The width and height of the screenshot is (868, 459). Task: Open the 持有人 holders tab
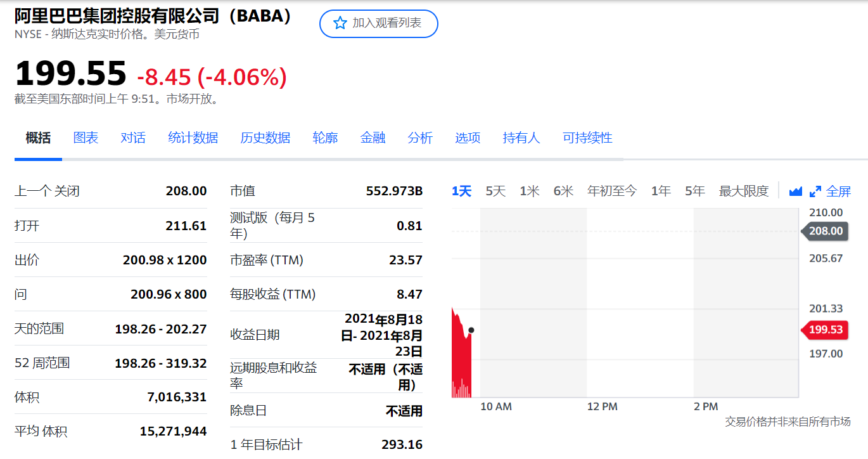521,138
